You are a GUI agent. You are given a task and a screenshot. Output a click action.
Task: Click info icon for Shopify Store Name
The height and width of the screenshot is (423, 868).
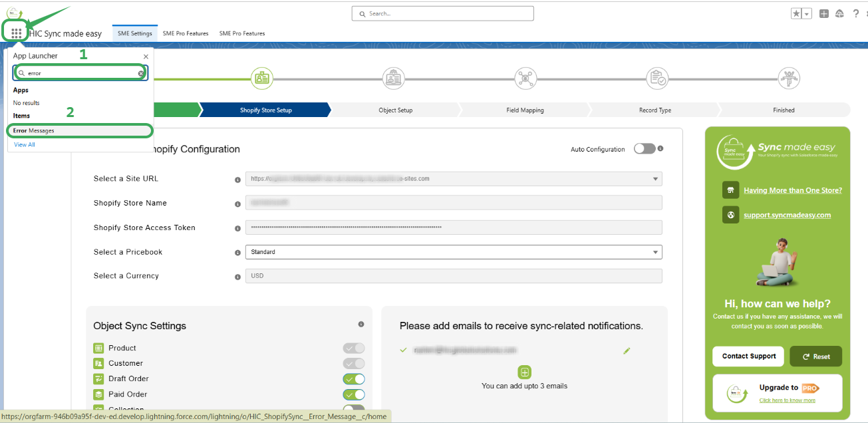(x=237, y=204)
